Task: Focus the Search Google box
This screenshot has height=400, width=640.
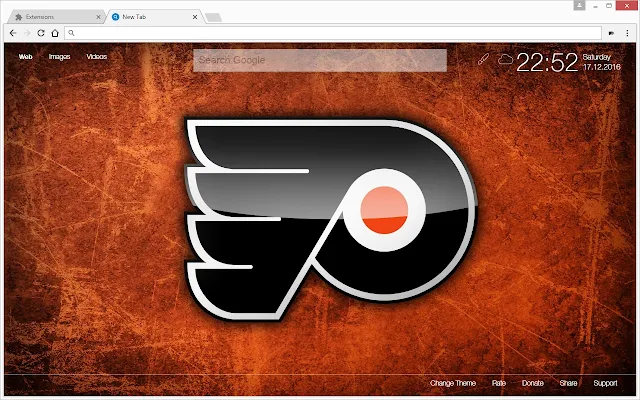Action: (x=320, y=60)
